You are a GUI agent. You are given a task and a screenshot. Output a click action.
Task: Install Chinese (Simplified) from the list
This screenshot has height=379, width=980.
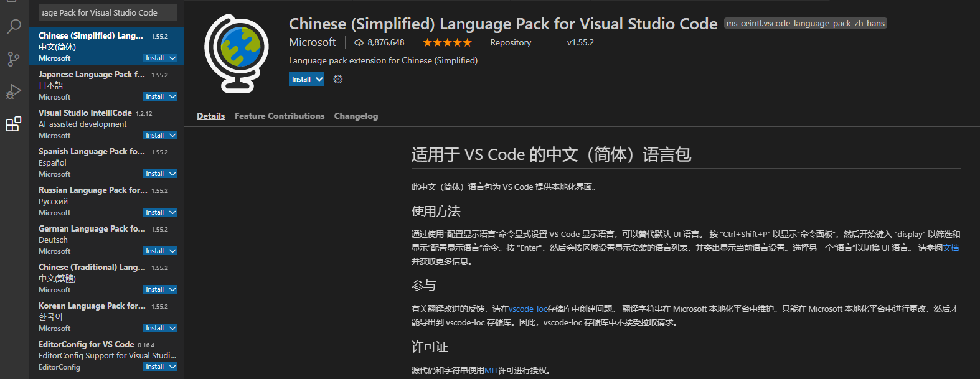154,58
